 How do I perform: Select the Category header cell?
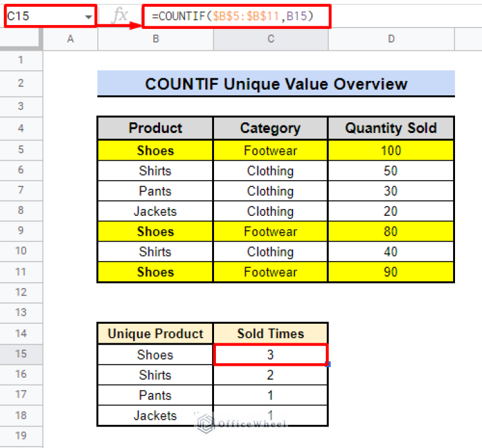coord(270,129)
